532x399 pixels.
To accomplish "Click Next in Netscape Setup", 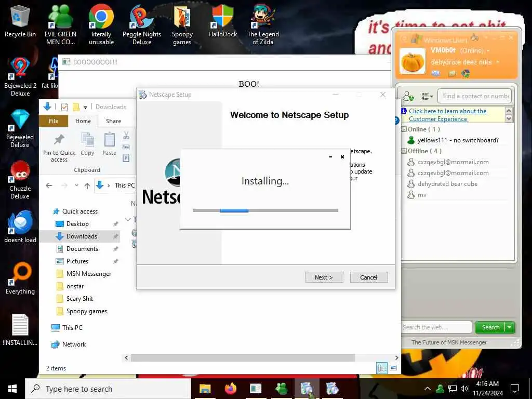I will 324,277.
